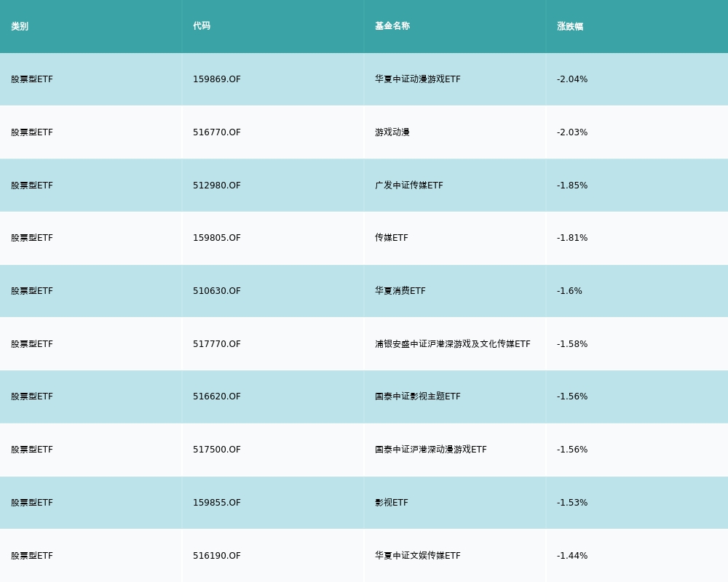Select fund code 516190.OF
Viewport: 728px width, 582px height.
point(217,556)
